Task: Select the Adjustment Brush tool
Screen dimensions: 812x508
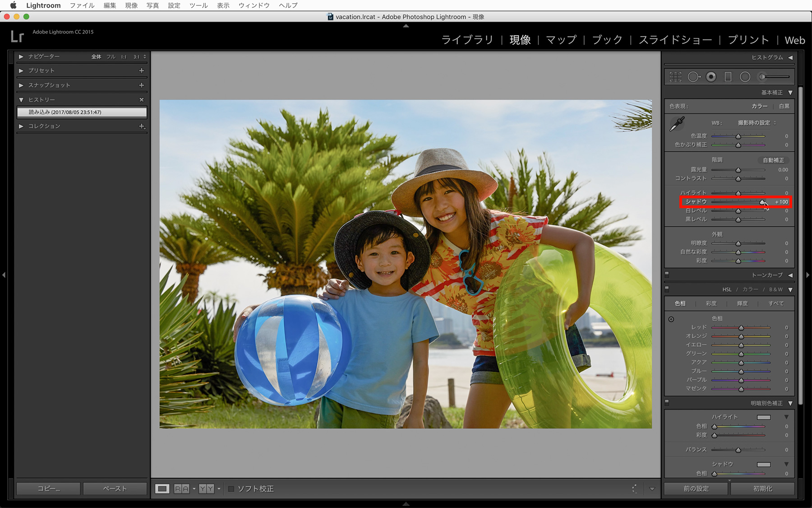Action: (x=774, y=77)
